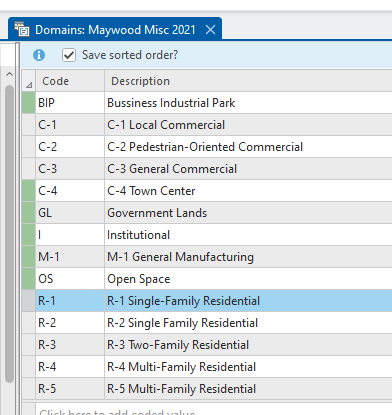Image resolution: width=392 pixels, height=415 pixels.
Task: Click the R-5 code cell
Action: (x=70, y=389)
